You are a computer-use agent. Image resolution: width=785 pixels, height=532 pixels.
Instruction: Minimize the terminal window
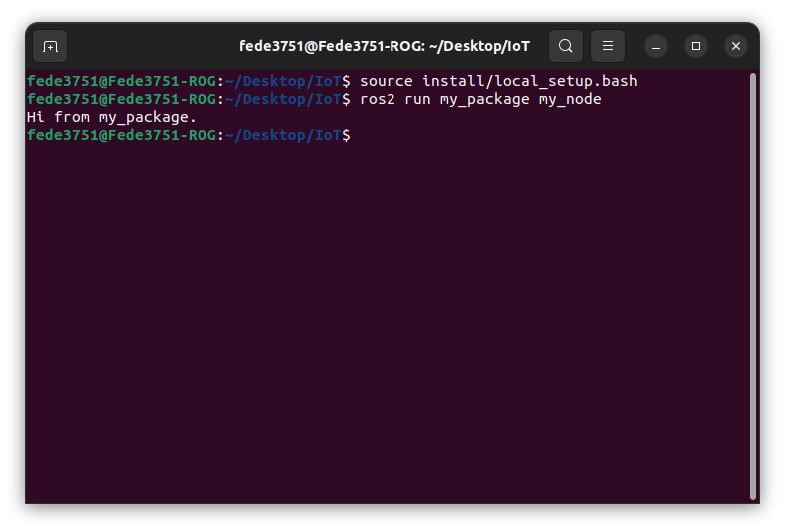pyautogui.click(x=656, y=46)
